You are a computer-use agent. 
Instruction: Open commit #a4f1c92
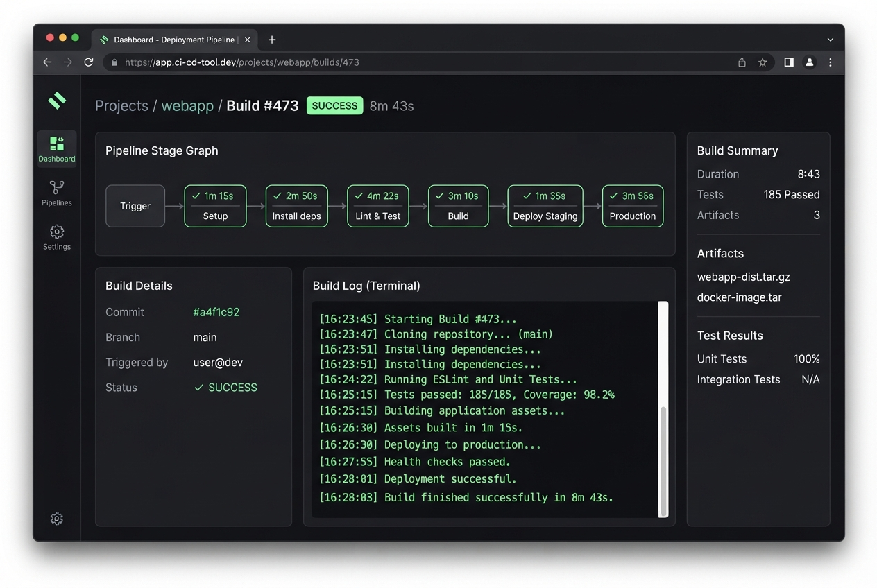216,312
